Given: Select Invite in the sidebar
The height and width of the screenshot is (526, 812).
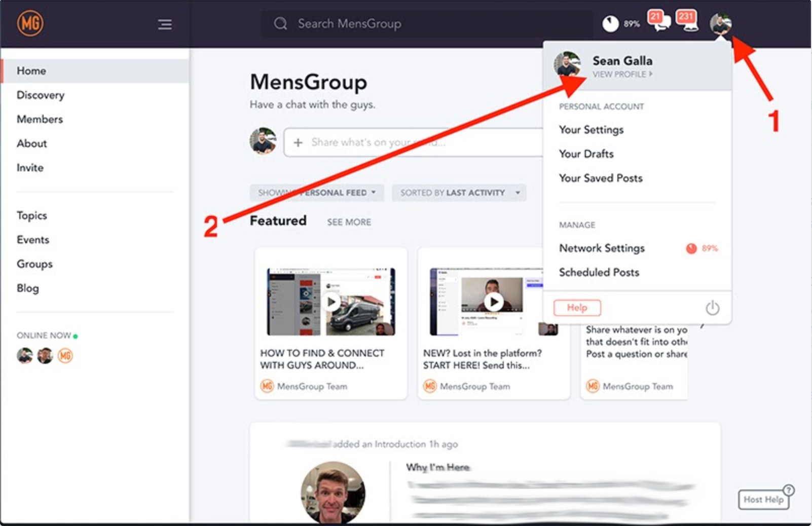Looking at the screenshot, I should [30, 168].
